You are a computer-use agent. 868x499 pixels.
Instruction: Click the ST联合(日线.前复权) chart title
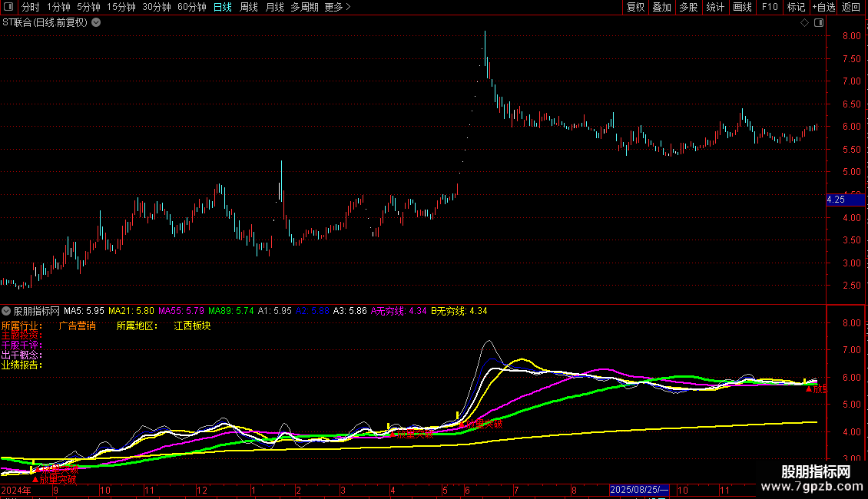tap(45, 23)
